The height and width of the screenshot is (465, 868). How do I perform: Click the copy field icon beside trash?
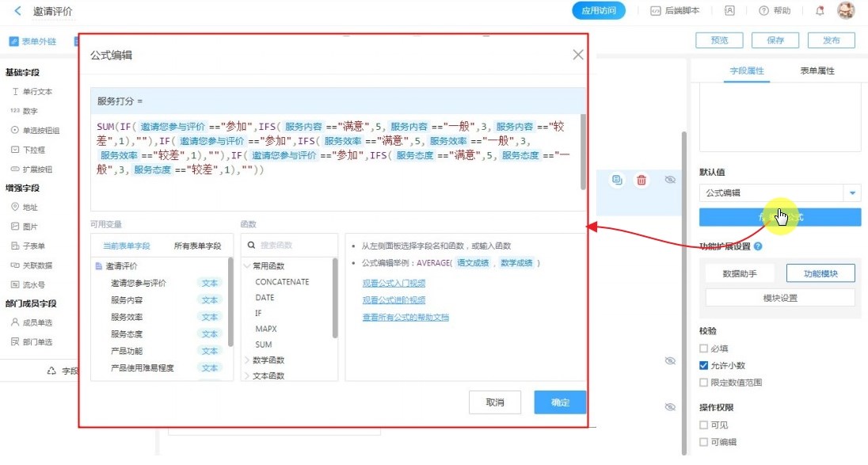click(616, 181)
